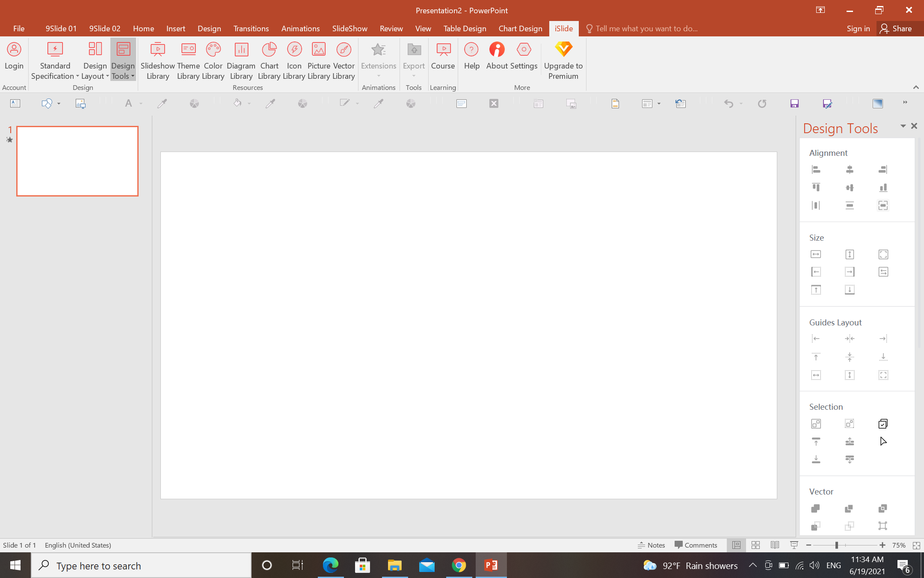Collapse the ribbon with the chevron

[916, 87]
